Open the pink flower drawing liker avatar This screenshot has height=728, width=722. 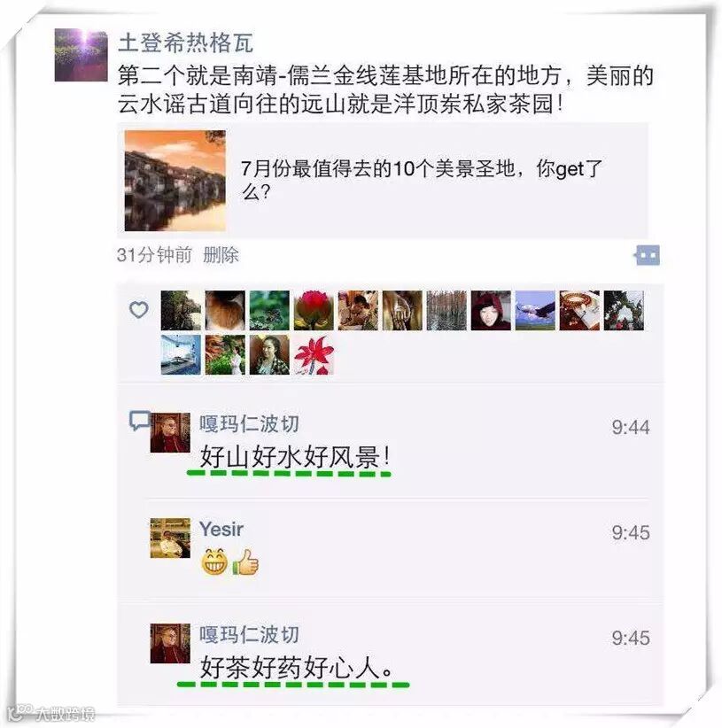314,355
